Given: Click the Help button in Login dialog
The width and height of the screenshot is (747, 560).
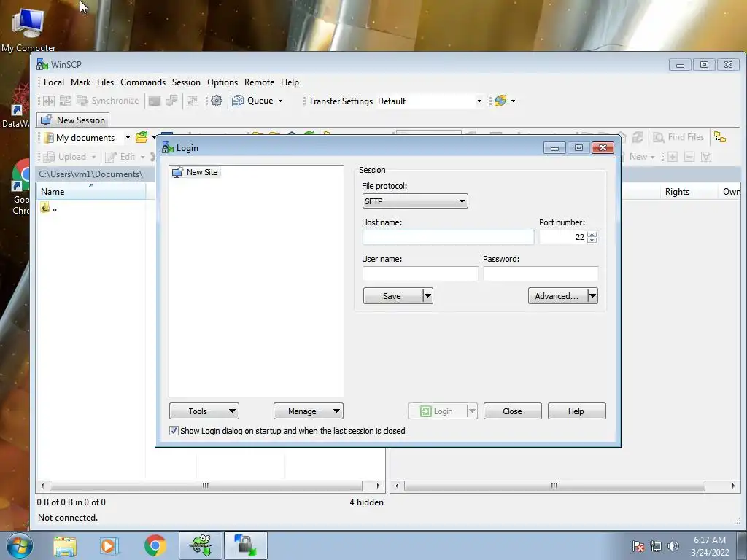Looking at the screenshot, I should click(x=576, y=411).
